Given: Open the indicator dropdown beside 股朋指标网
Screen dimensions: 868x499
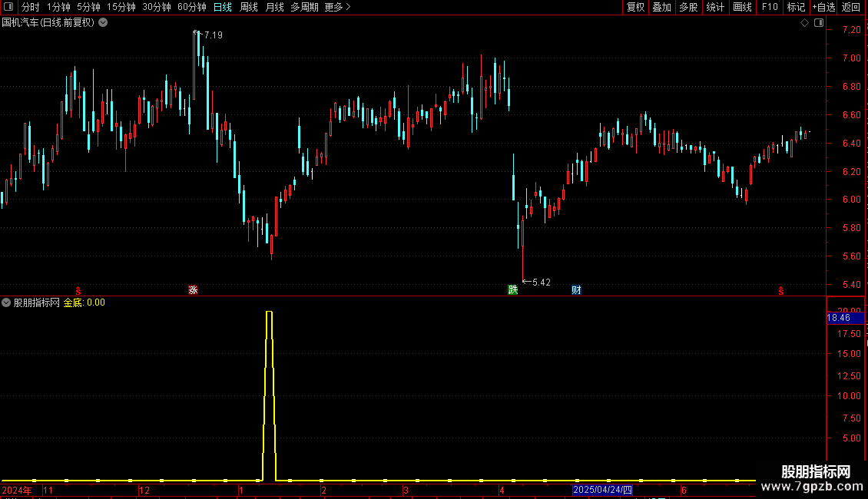Looking at the screenshot, I should (6, 302).
